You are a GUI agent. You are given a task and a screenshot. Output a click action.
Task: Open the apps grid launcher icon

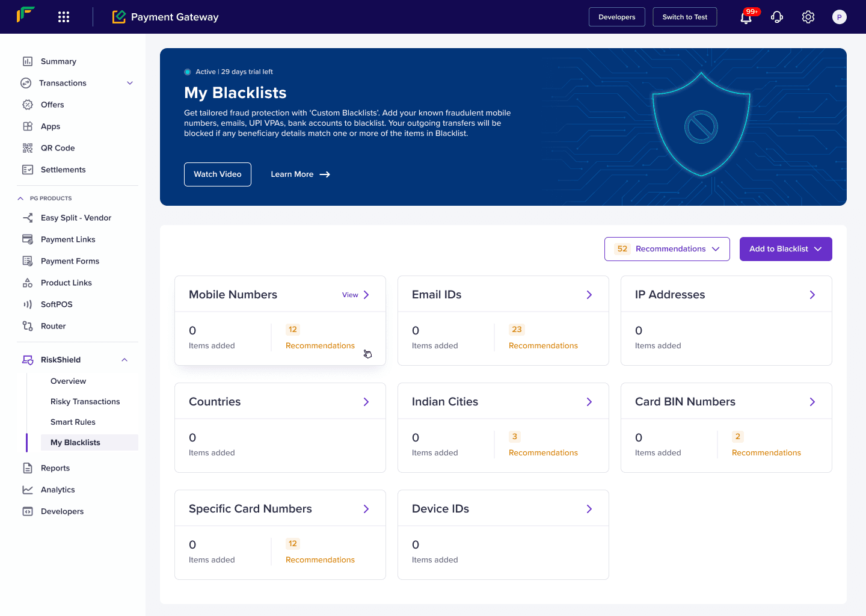point(64,17)
